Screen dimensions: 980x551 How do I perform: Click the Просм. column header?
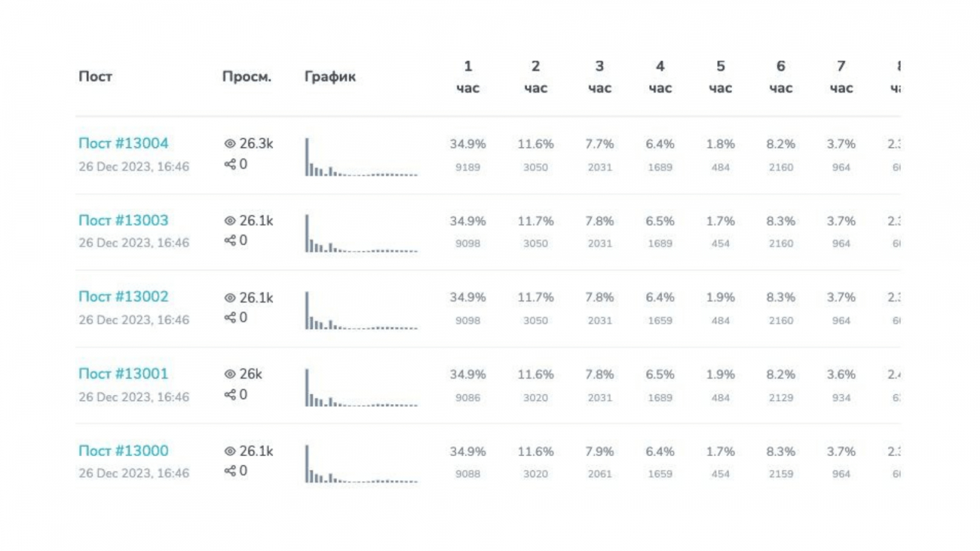coord(246,77)
